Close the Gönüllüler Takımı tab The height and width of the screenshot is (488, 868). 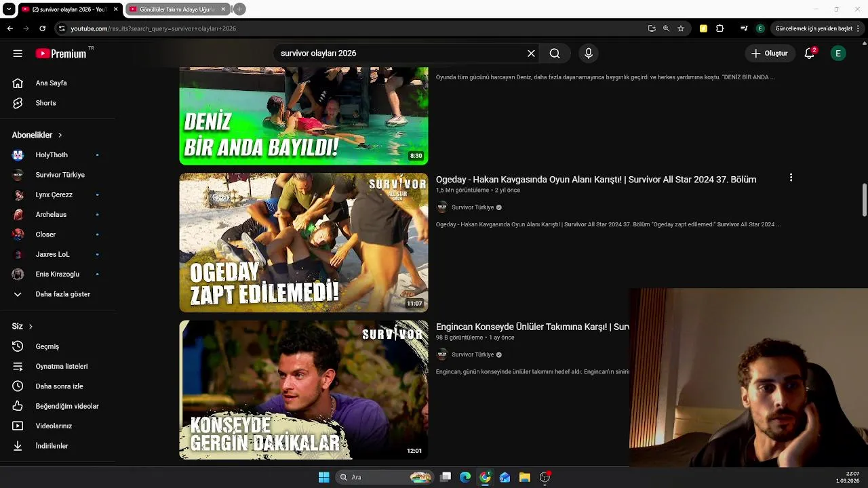(x=223, y=9)
